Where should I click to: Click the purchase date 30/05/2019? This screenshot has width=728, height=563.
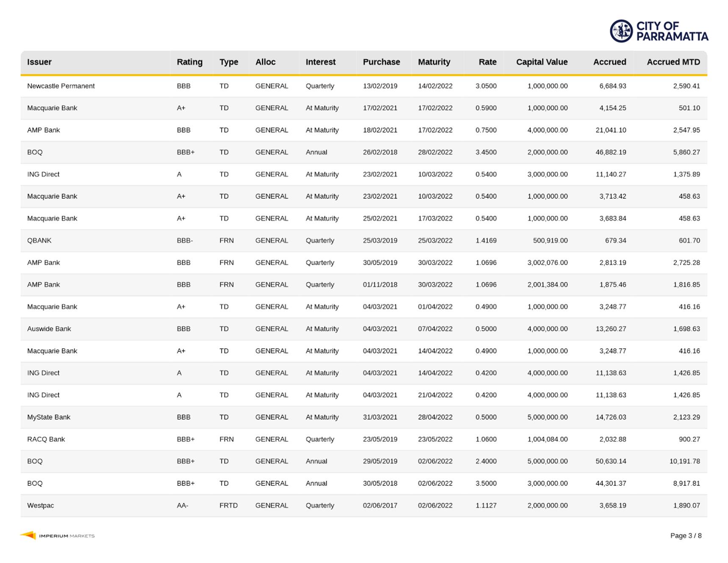click(x=380, y=263)
